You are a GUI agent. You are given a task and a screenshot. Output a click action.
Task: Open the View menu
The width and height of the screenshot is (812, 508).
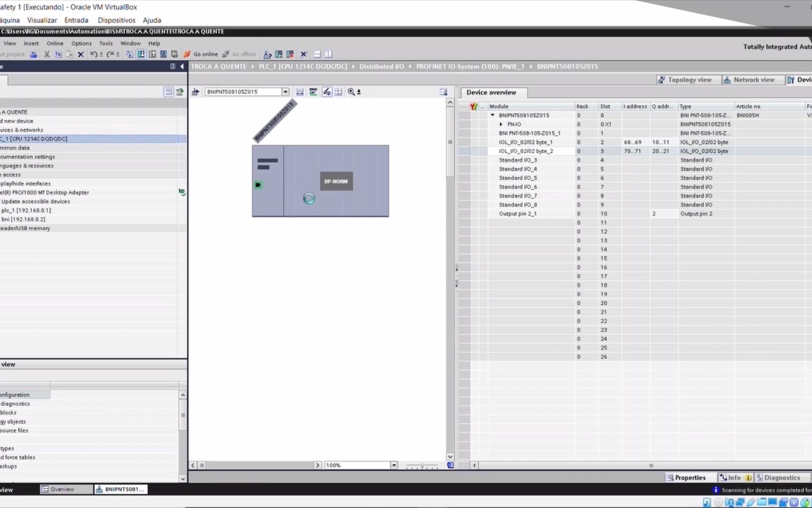[9, 43]
